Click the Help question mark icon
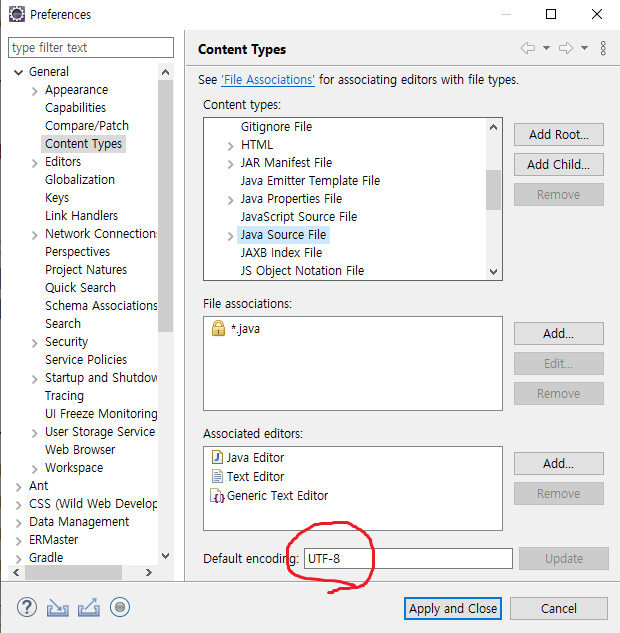 click(27, 607)
